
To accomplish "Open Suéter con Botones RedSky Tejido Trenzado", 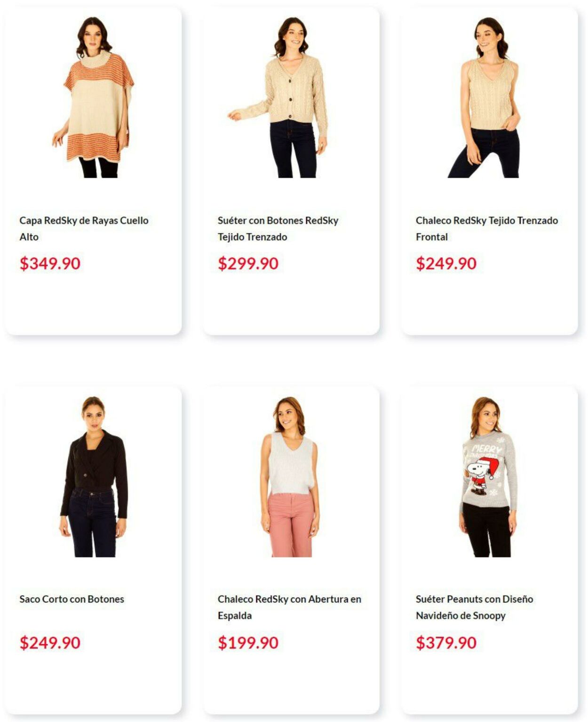I will click(x=278, y=229).
